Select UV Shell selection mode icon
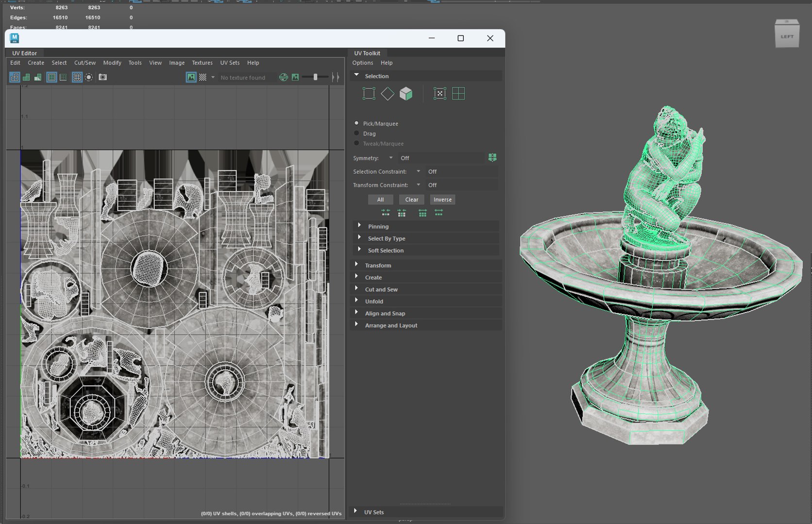This screenshot has width=812, height=524. tap(458, 94)
